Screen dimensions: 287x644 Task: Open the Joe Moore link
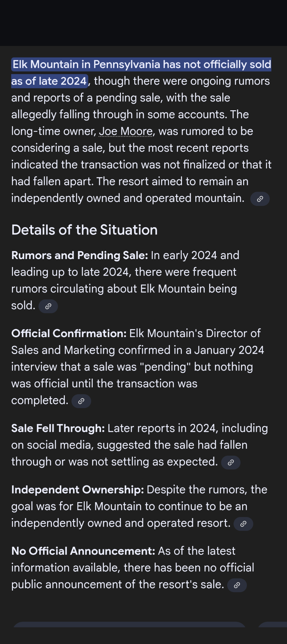(126, 132)
